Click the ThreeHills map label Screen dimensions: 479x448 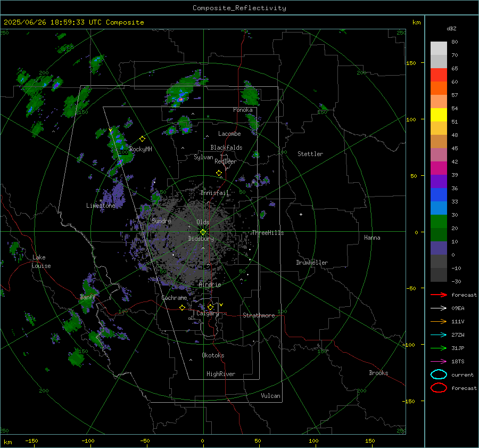click(268, 233)
